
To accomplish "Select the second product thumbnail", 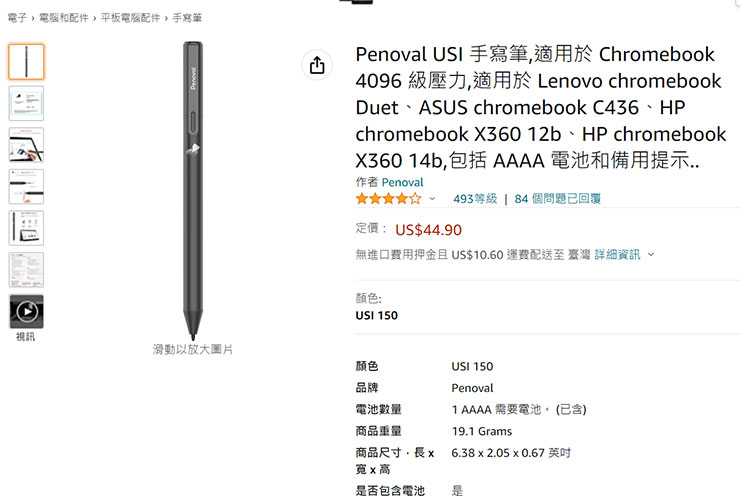I will (x=26, y=104).
